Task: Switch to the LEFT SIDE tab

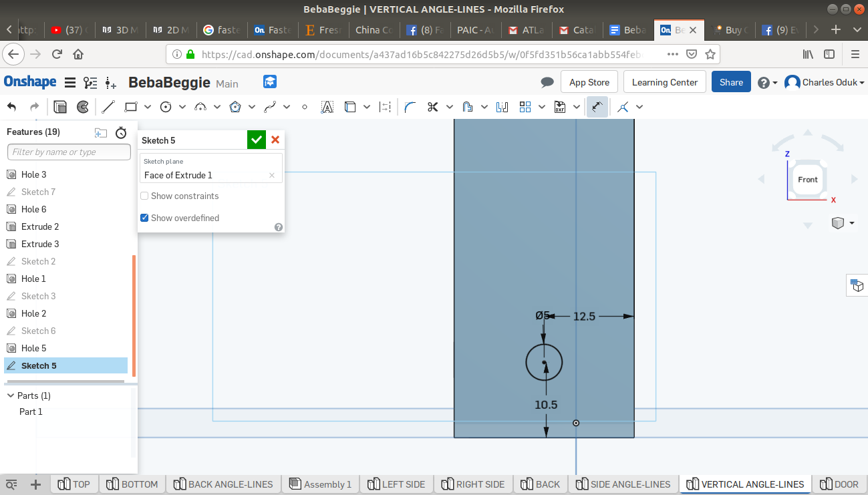Action: (397, 484)
